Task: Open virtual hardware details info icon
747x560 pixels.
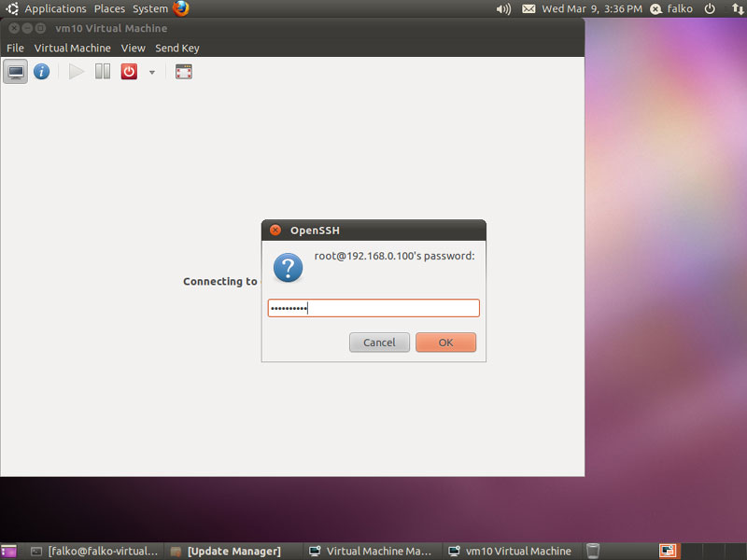Action: [41, 72]
